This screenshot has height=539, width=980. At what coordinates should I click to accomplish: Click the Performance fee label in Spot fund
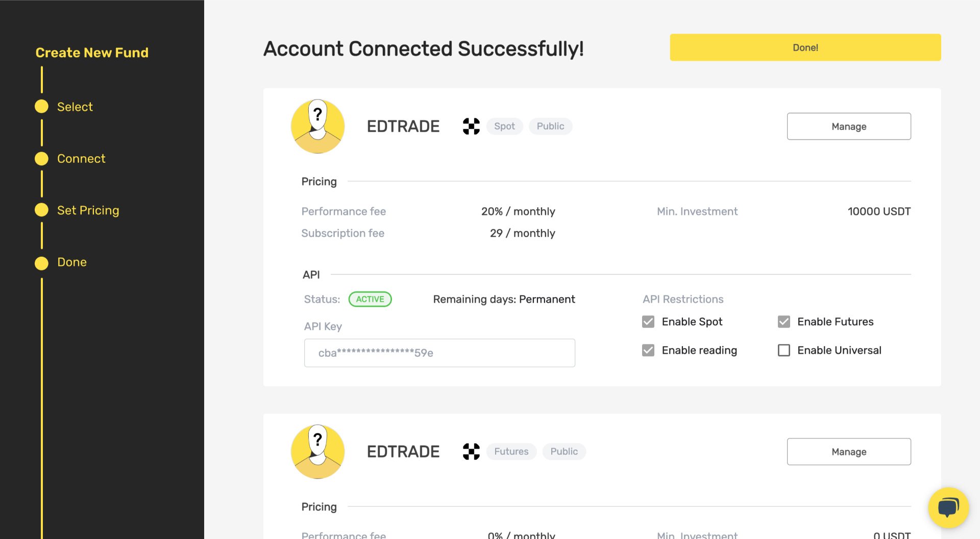pyautogui.click(x=344, y=211)
